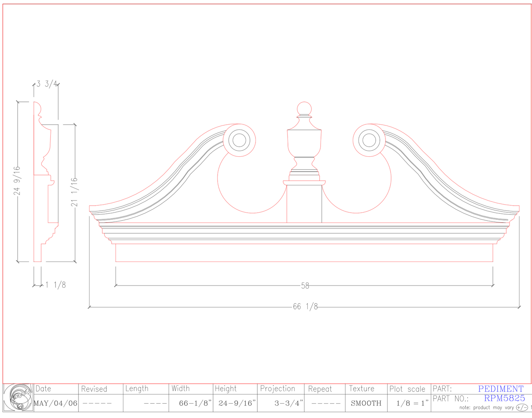This screenshot has height=418, width=532.
Task: Click the Texture column header
Action: pyautogui.click(x=362, y=389)
